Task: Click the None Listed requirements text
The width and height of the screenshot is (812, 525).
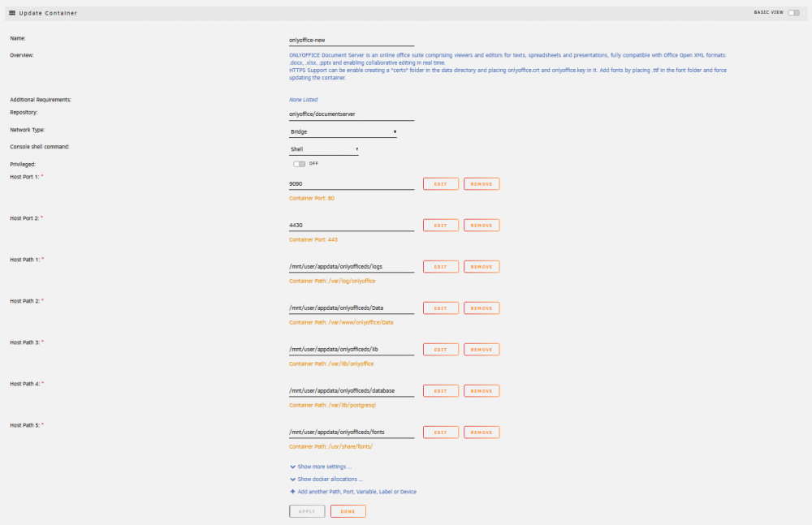Action: (x=304, y=100)
